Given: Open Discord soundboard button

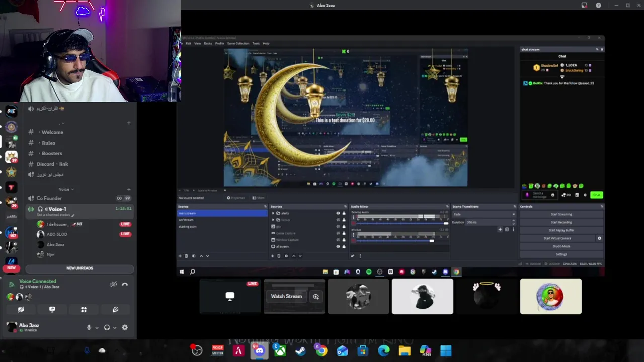Looking at the screenshot, I should coord(115,310).
